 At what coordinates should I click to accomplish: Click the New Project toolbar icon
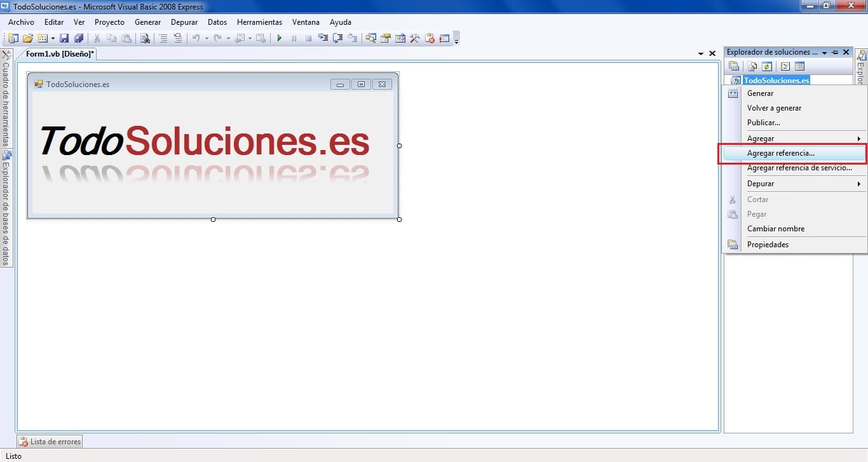[x=12, y=38]
